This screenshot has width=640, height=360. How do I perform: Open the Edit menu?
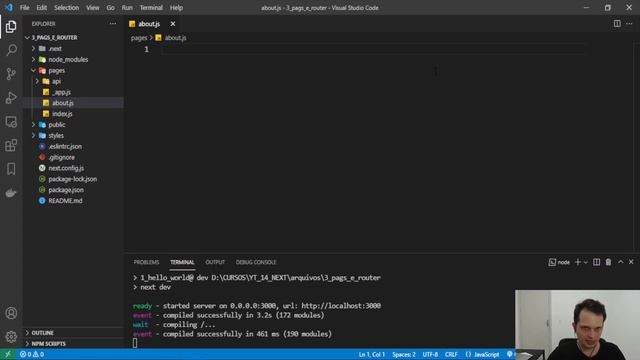42,8
